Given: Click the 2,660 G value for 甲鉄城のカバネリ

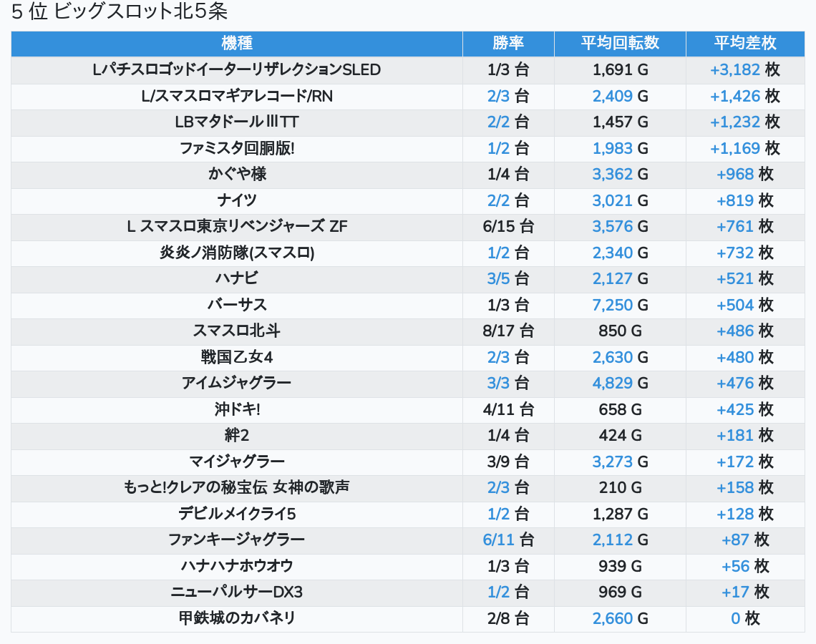Looking at the screenshot, I should pyautogui.click(x=613, y=618).
